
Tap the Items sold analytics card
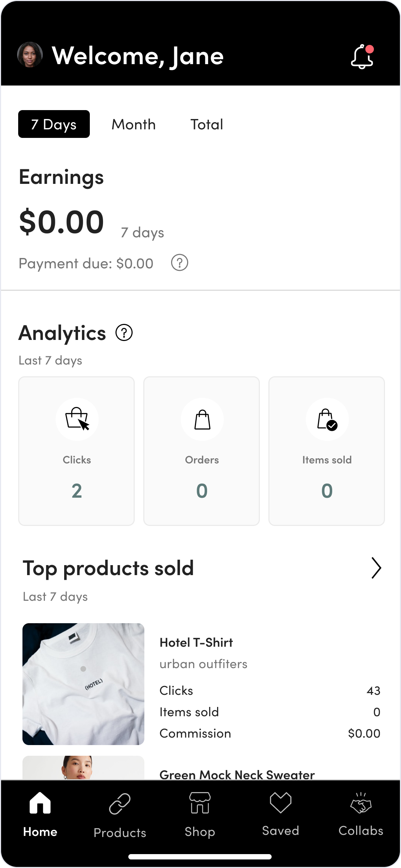click(327, 451)
